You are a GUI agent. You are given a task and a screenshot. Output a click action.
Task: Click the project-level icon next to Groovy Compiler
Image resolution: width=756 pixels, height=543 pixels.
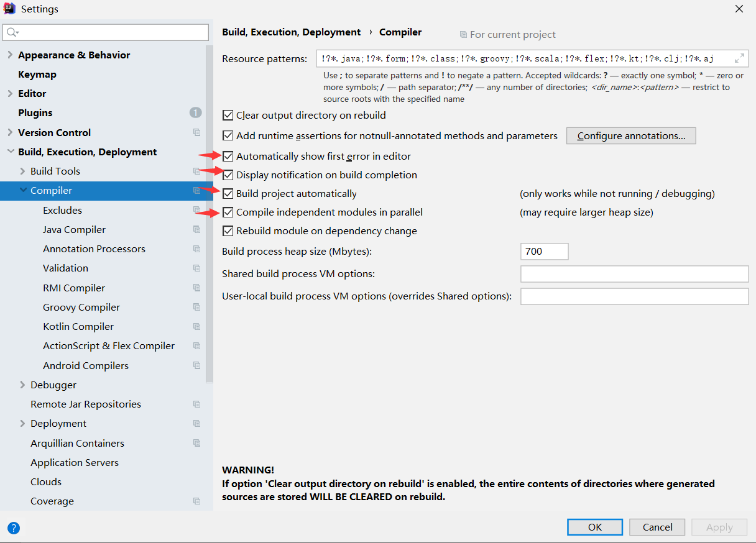click(x=196, y=307)
